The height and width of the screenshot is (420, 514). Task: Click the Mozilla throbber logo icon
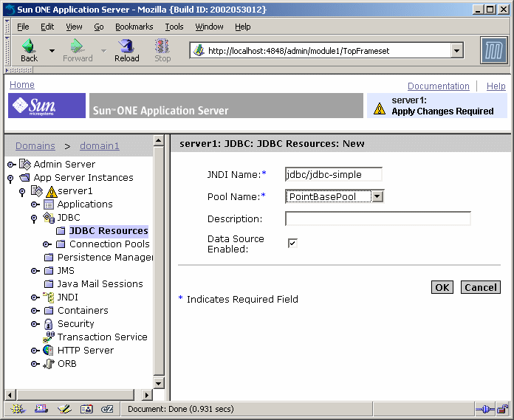pyautogui.click(x=493, y=50)
